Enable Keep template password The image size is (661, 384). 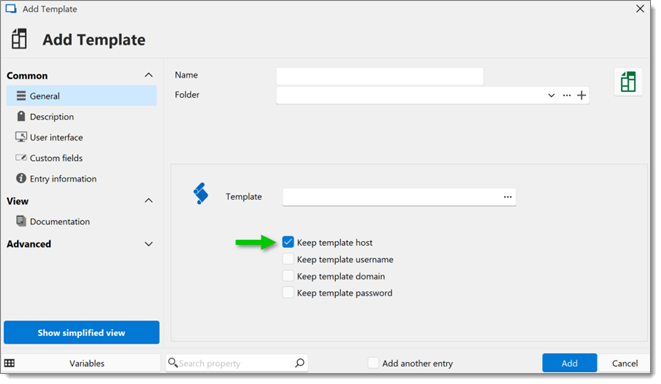click(288, 292)
